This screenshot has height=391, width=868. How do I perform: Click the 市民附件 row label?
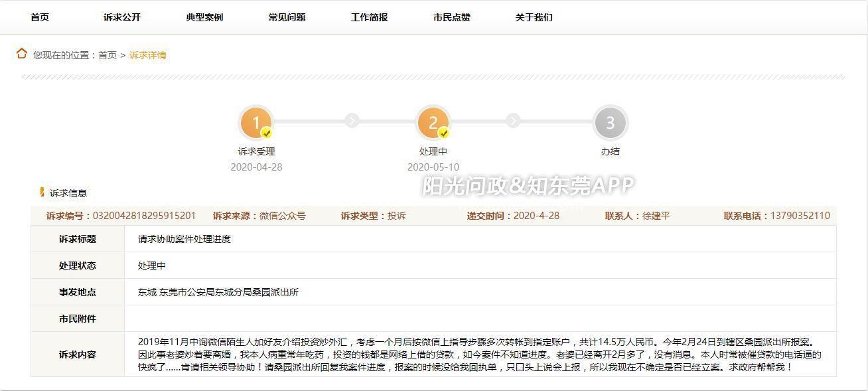[x=78, y=319]
